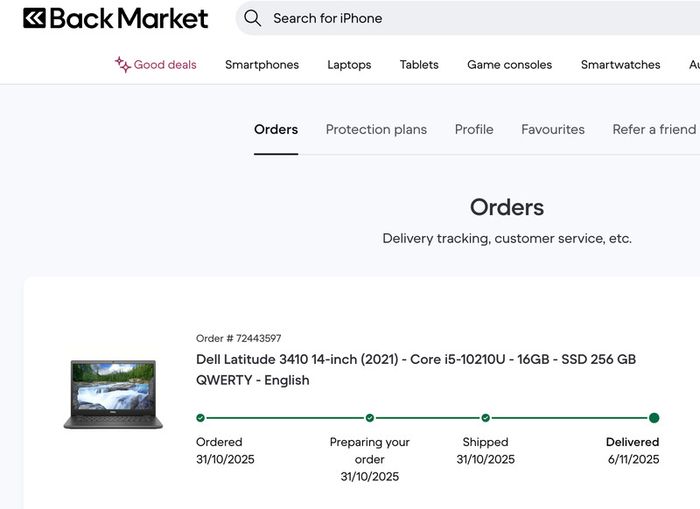The height and width of the screenshot is (509, 700).
Task: Click the Good deals sparkle icon
Action: [122, 65]
